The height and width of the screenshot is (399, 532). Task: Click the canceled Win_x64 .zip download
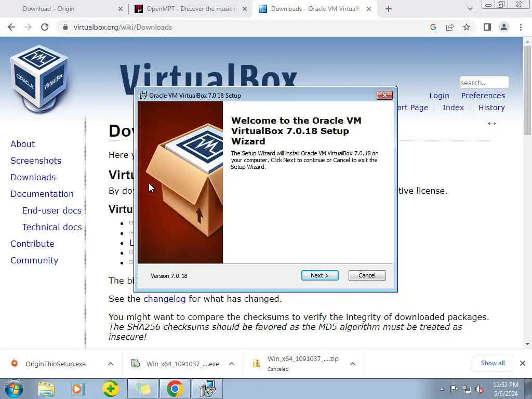point(303,363)
